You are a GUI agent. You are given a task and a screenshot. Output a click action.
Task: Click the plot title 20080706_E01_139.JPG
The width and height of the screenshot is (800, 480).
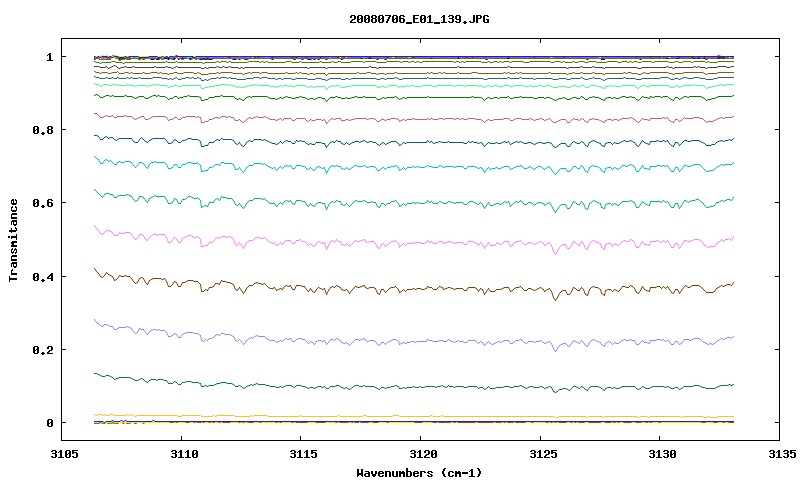[419, 19]
